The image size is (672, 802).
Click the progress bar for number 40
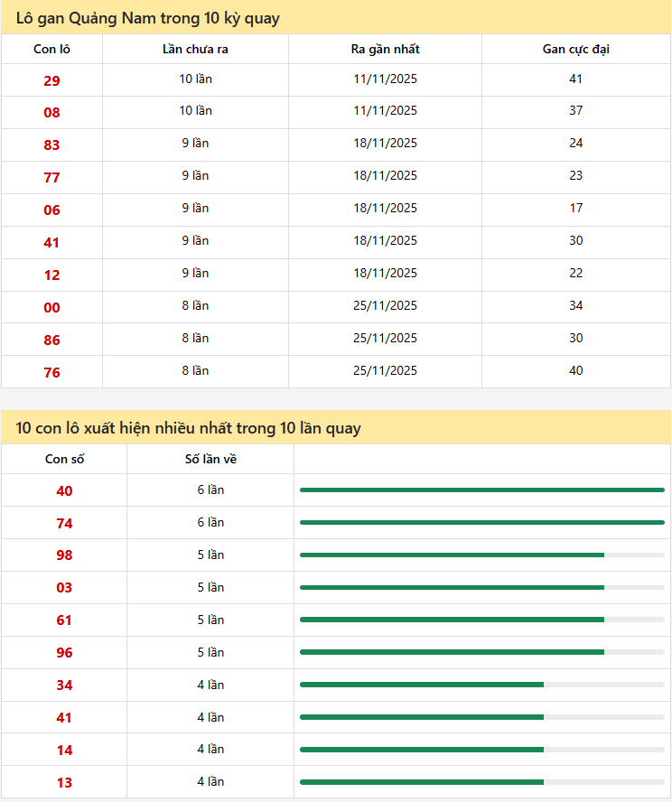tap(481, 490)
